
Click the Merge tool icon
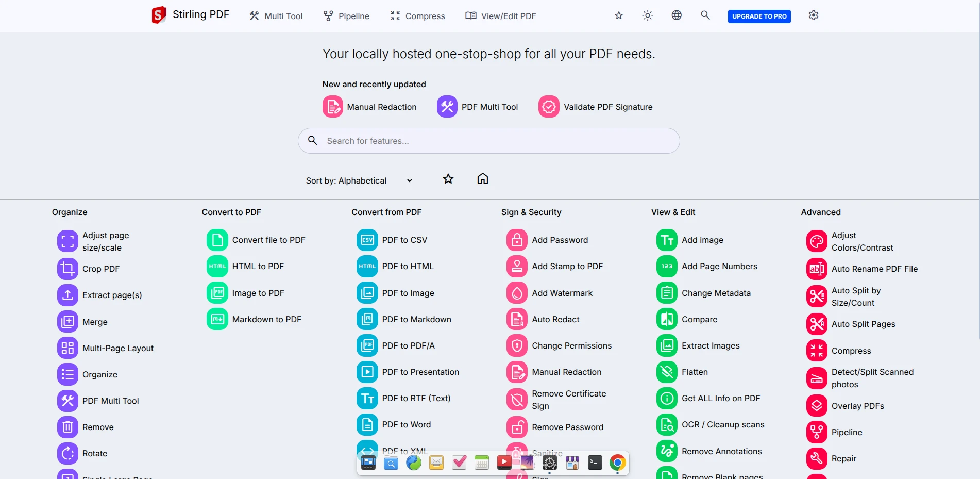pyautogui.click(x=67, y=322)
